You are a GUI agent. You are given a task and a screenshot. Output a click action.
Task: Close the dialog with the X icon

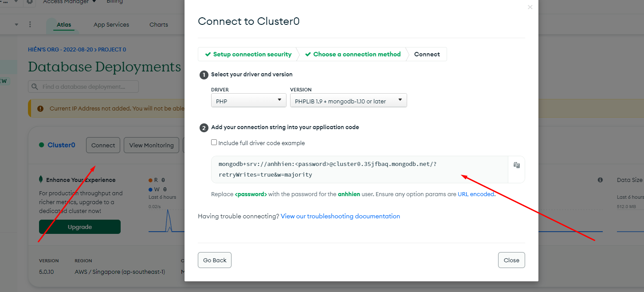(x=530, y=7)
